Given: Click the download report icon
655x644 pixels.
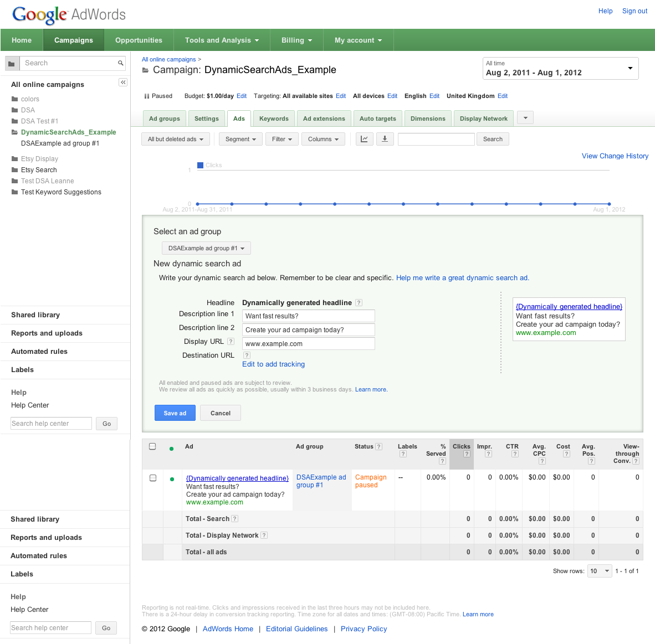Looking at the screenshot, I should point(385,139).
